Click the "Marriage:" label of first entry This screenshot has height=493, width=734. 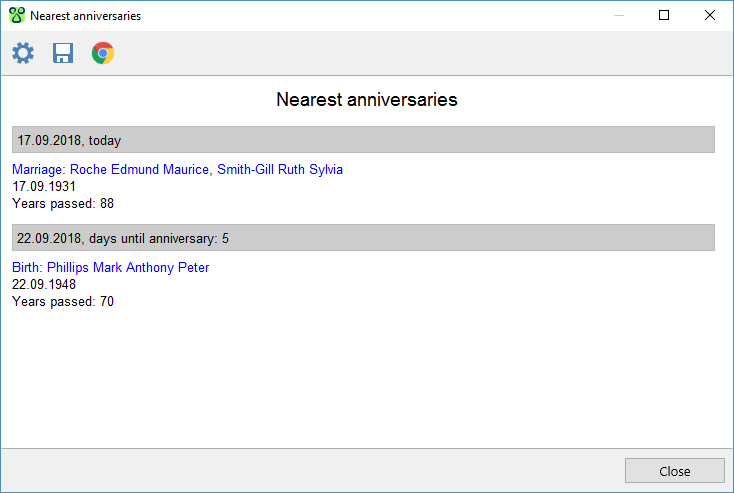(x=39, y=170)
